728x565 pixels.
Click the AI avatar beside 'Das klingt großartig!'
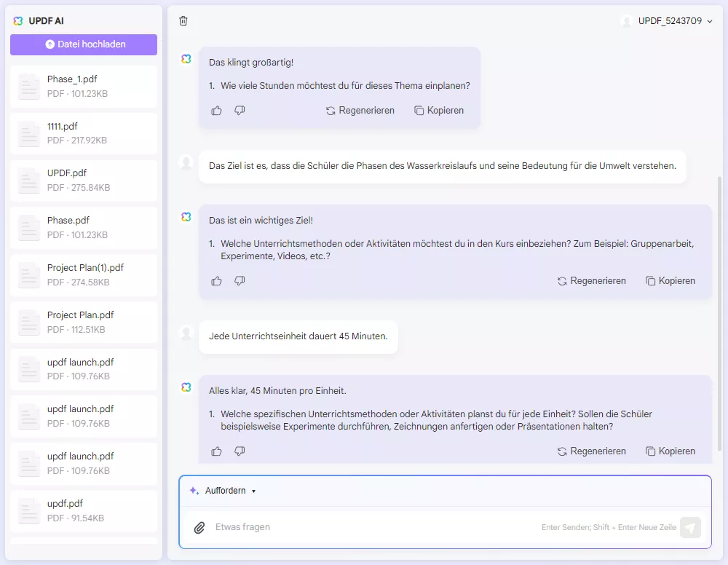(x=186, y=59)
